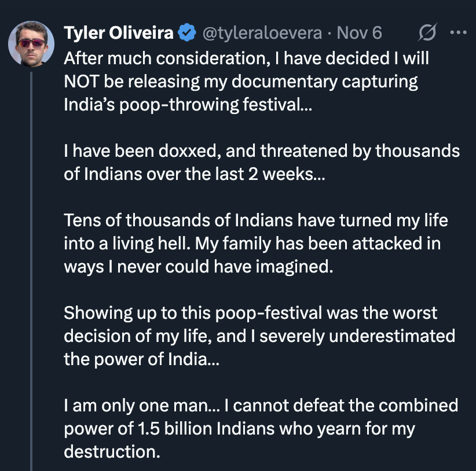Click the capitalized word NOT in the post
The height and width of the screenshot is (471, 476).
point(81,81)
